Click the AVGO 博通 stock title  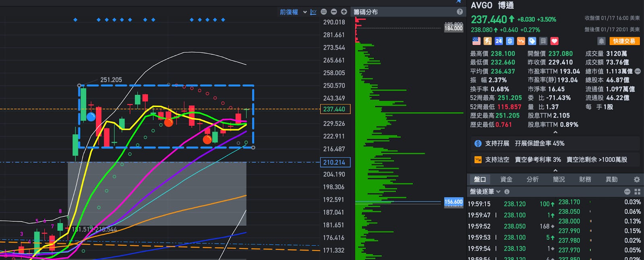(492, 5)
